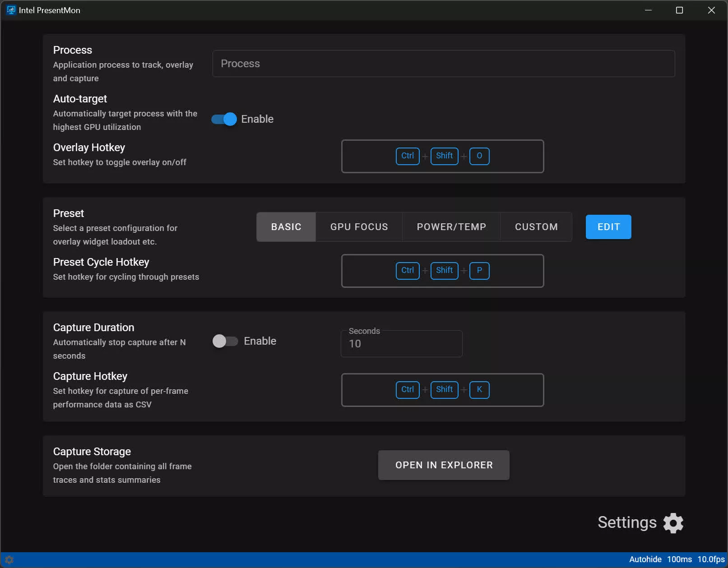Click the Process input field
Screen dimensions: 728x568
pyautogui.click(x=444, y=64)
